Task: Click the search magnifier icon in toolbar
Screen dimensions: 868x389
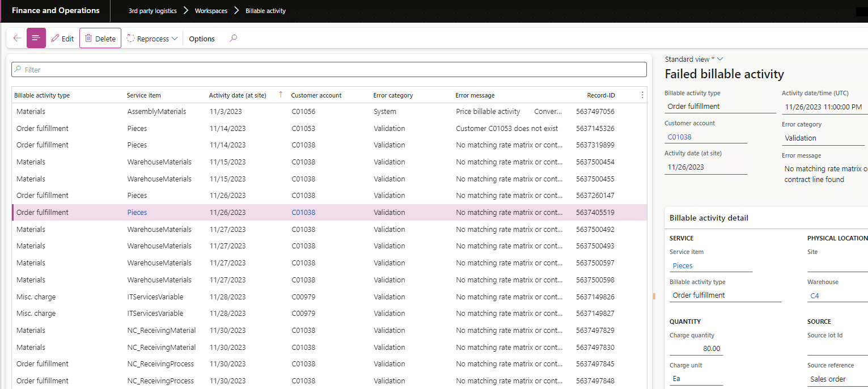Action: tap(233, 39)
